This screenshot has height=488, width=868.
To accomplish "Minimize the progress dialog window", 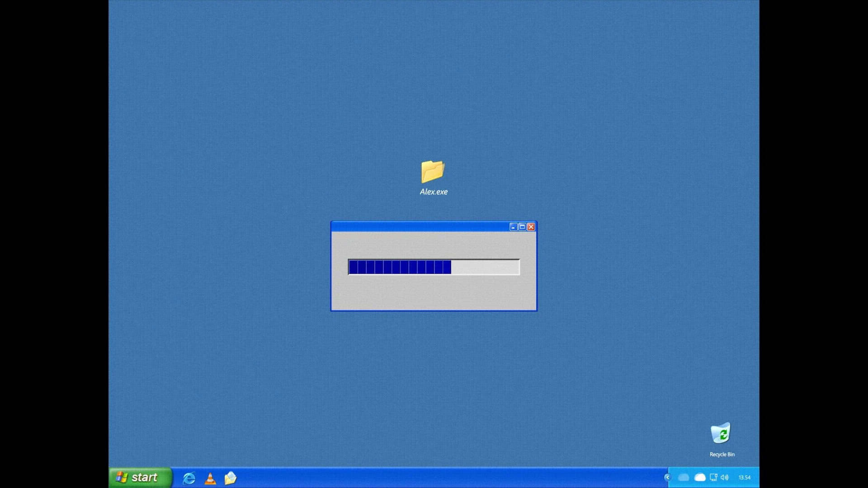I will pos(513,227).
